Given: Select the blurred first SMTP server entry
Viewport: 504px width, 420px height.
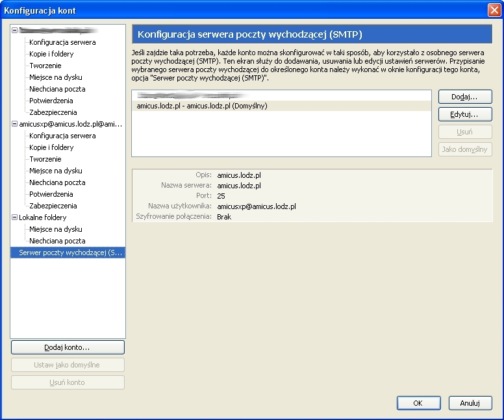Looking at the screenshot, I should 188,95.
